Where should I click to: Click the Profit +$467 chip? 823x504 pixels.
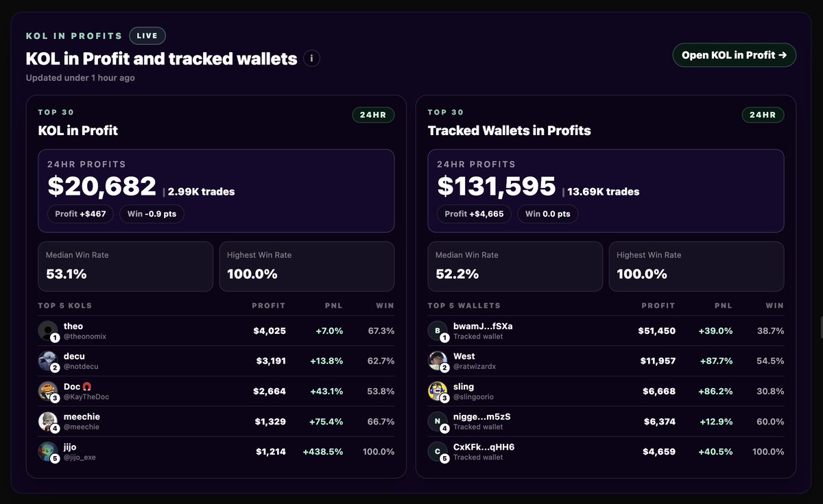(81, 214)
